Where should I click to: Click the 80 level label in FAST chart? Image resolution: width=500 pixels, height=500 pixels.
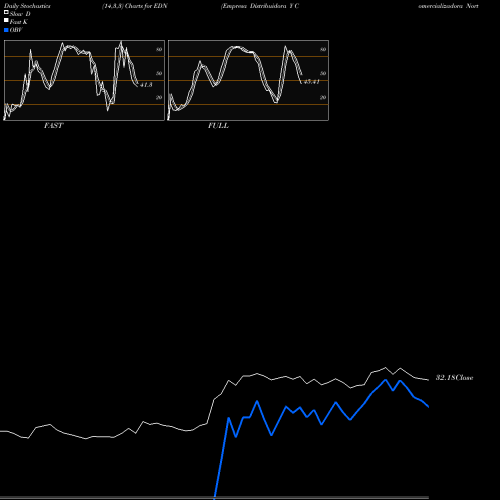pos(159,49)
